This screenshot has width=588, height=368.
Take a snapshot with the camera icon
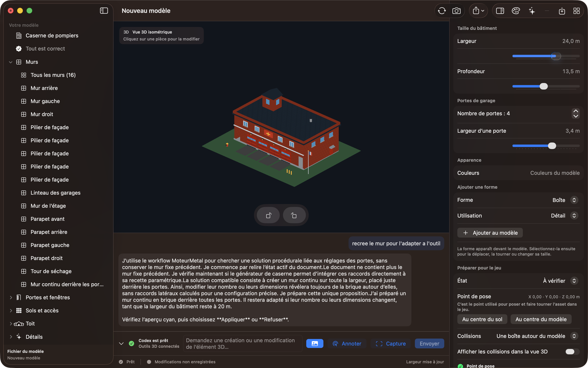pyautogui.click(x=456, y=11)
